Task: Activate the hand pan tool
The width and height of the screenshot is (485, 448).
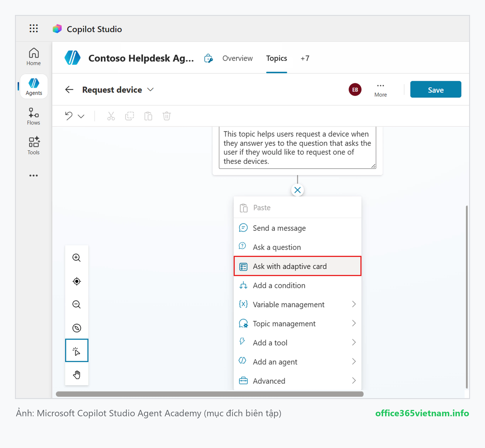Action: pos(77,375)
